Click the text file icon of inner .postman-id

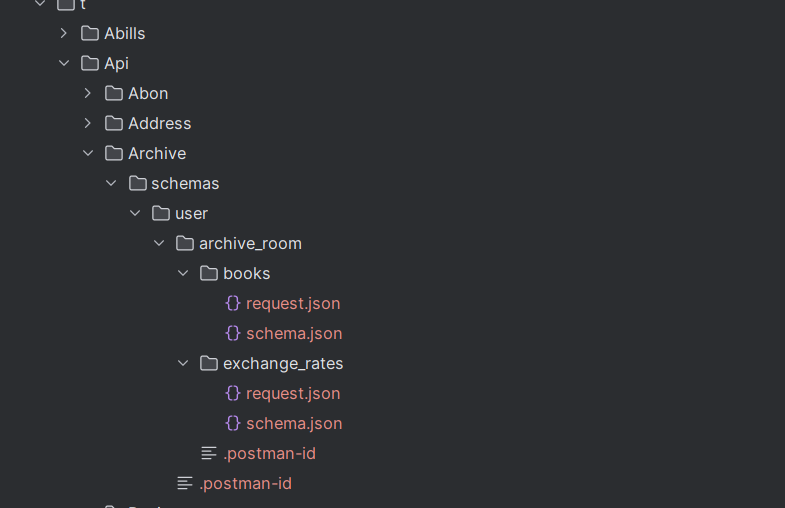(209, 453)
